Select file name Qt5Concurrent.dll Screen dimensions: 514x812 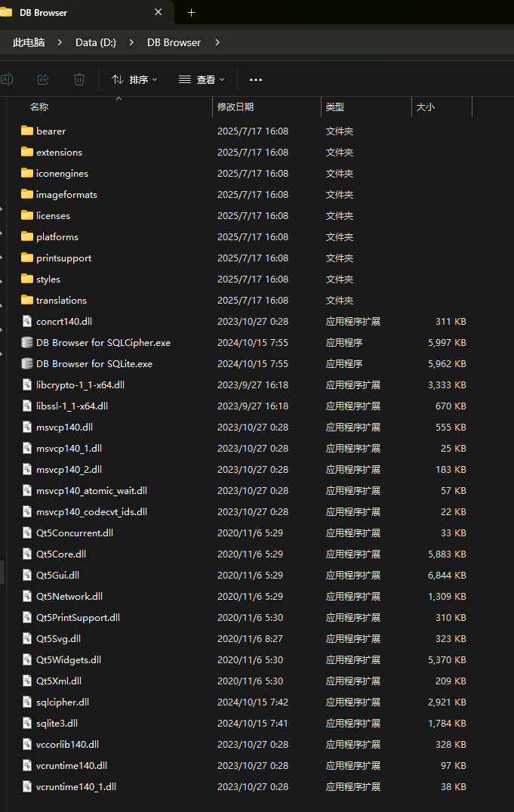(75, 533)
